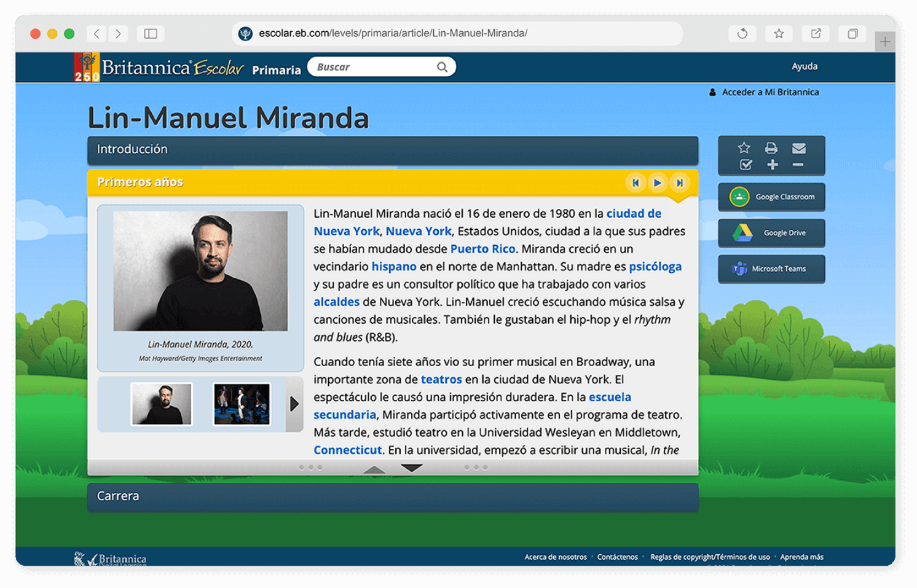Screen dimensions: 917x588
Task: Open the Connecticut link
Action: pyautogui.click(x=348, y=450)
